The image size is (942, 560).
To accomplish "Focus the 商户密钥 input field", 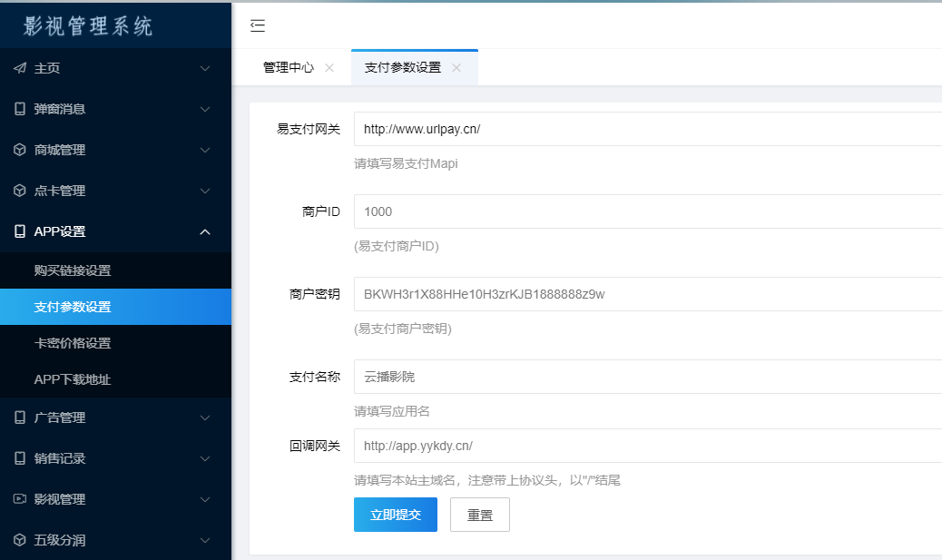I will coord(648,294).
